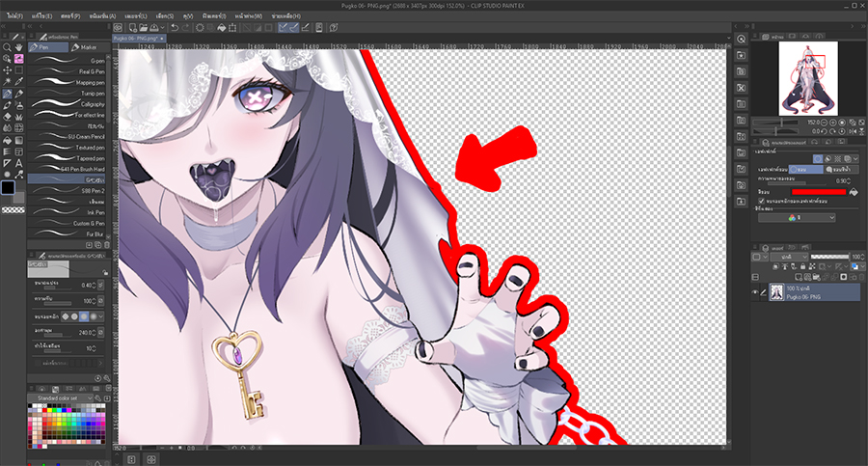
Task: Switch to the Marker sub tool tab
Action: pyautogui.click(x=89, y=47)
